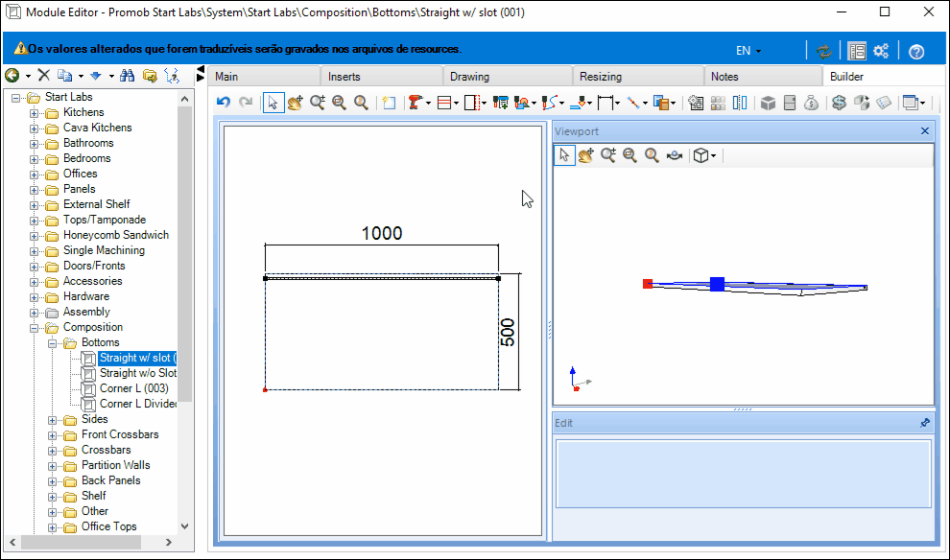Open the Notes tab
950x560 pixels.
pos(763,77)
